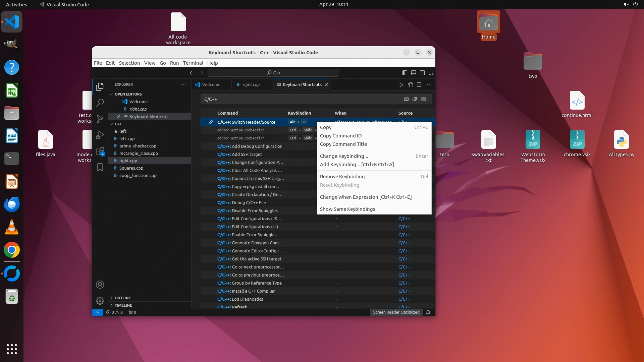Click Screen Reader Optimized status item
644x362 pixels.
[396, 312]
